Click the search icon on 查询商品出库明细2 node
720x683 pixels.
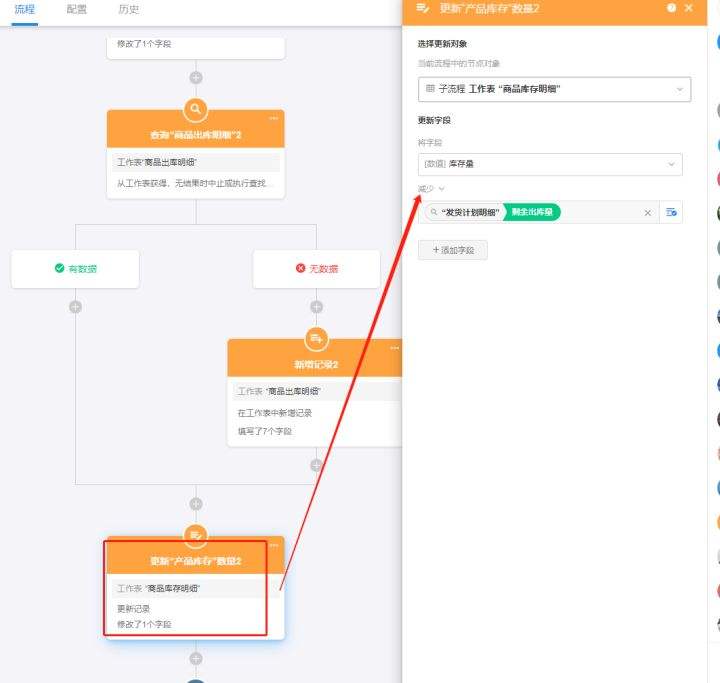[x=196, y=109]
